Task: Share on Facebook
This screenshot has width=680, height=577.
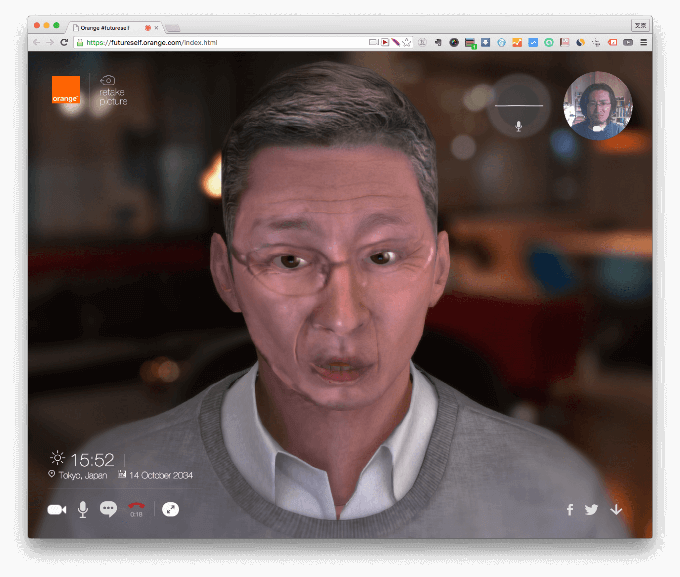Action: tap(570, 510)
